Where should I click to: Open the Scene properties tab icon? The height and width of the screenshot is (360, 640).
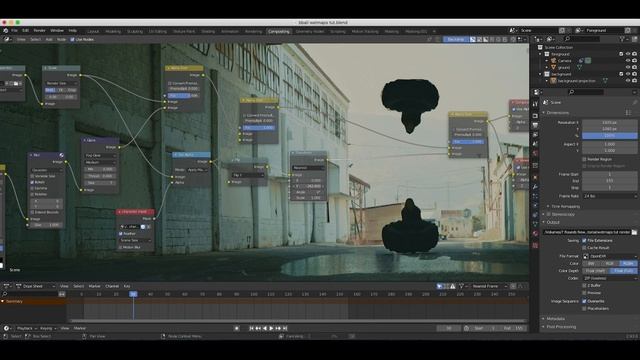[535, 144]
